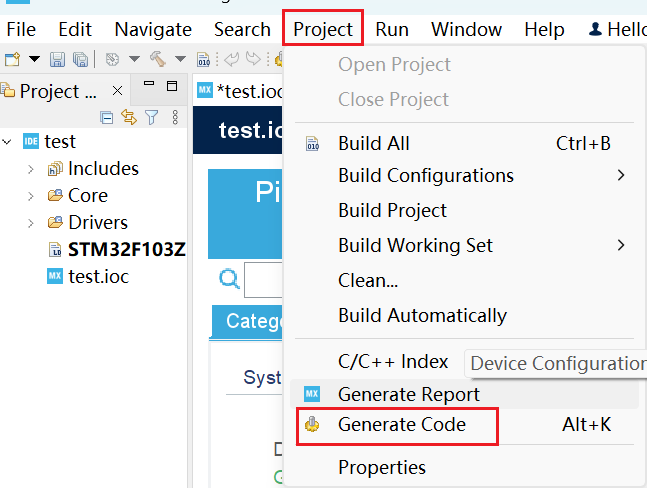The width and height of the screenshot is (647, 488).
Task: Click the redo arrow toolbar icon
Action: point(253,59)
